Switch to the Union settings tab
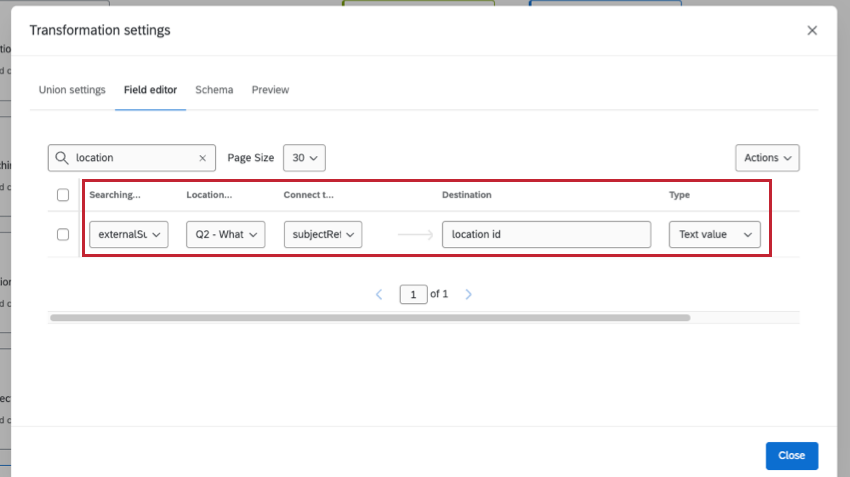Viewport: 850px width, 477px height. pyautogui.click(x=72, y=90)
